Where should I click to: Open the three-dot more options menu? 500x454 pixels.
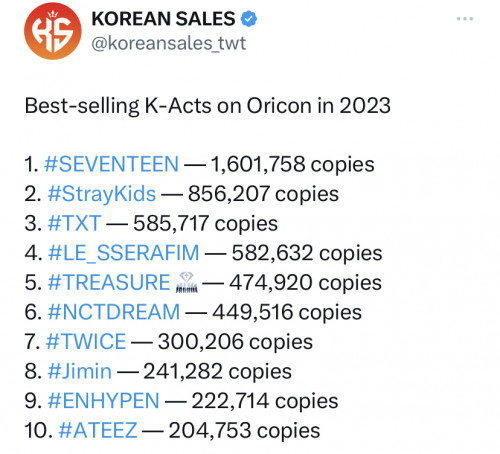pyautogui.click(x=465, y=19)
